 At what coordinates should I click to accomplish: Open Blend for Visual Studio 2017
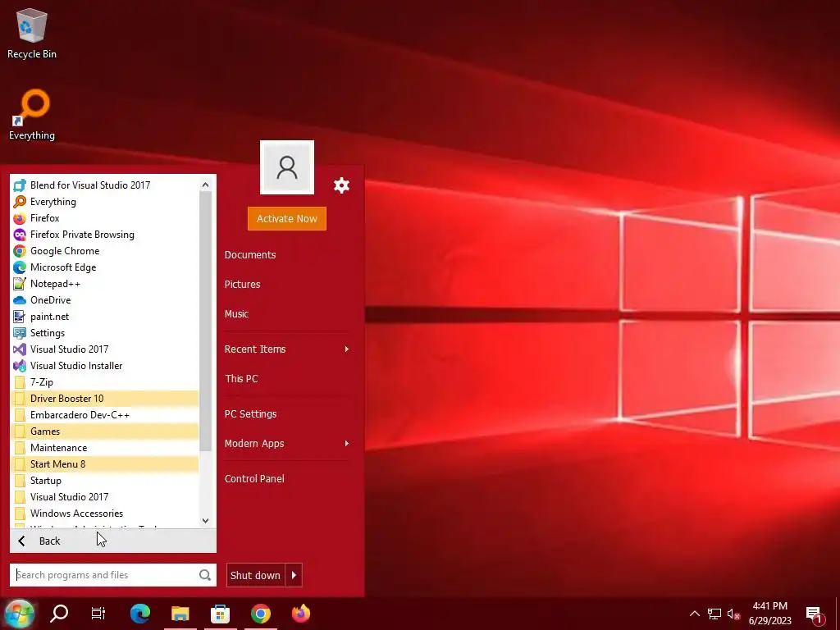point(104,185)
